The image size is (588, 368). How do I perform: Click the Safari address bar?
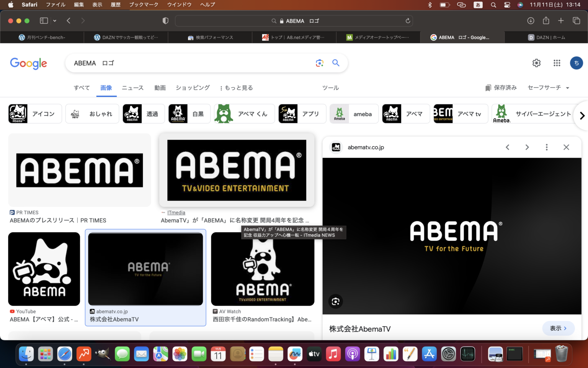(x=294, y=21)
